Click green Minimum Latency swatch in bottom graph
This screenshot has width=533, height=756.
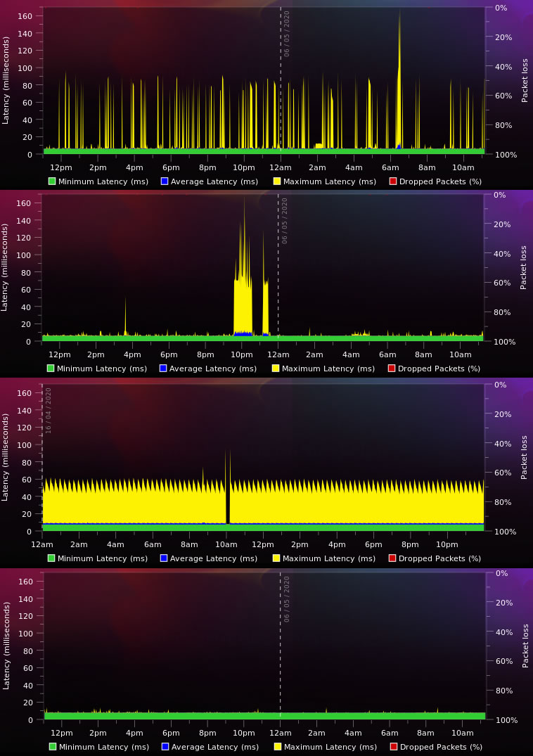click(x=53, y=747)
